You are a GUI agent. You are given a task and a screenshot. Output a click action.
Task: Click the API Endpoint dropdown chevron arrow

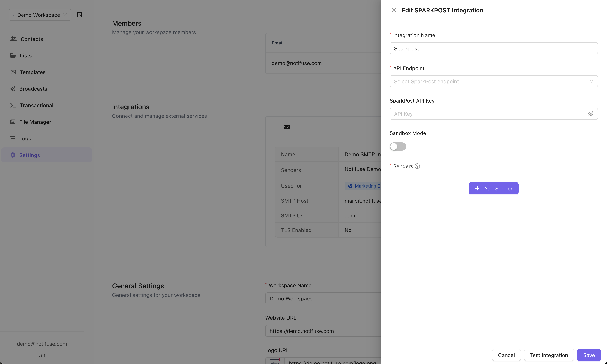click(x=591, y=81)
